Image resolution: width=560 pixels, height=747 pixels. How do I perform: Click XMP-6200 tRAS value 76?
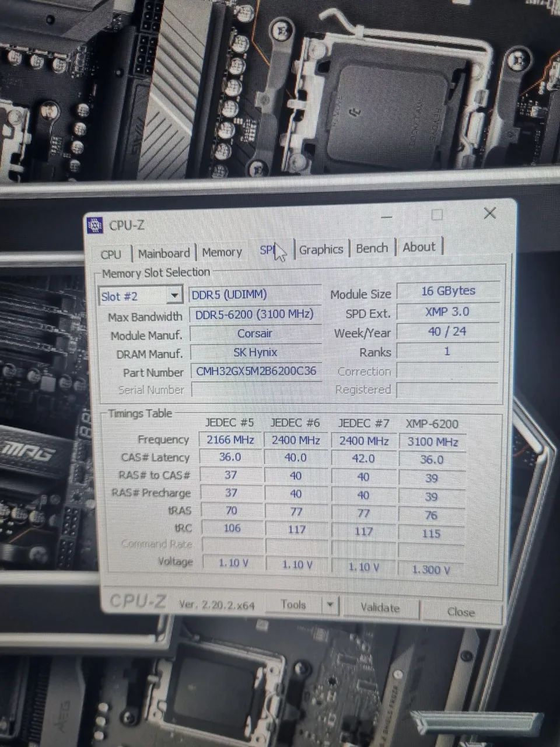pyautogui.click(x=432, y=515)
